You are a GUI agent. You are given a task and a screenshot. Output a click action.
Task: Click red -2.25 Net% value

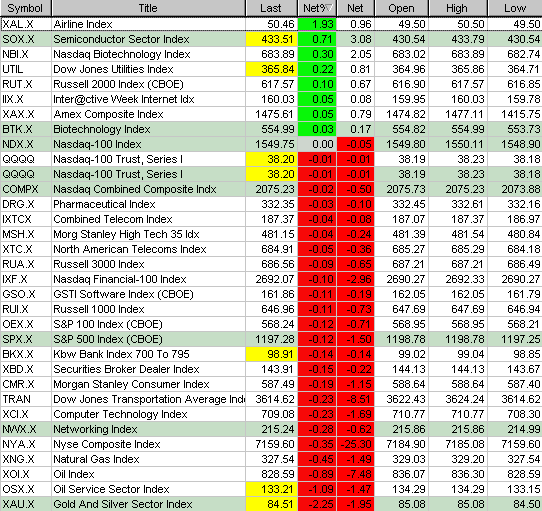pyautogui.click(x=317, y=504)
